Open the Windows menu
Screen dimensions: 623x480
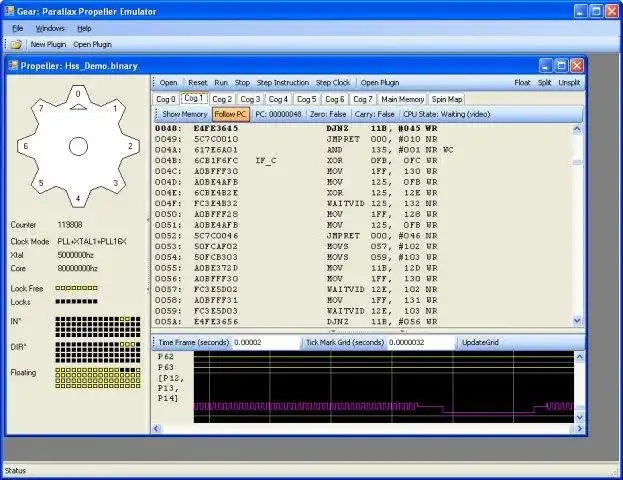tap(50, 28)
